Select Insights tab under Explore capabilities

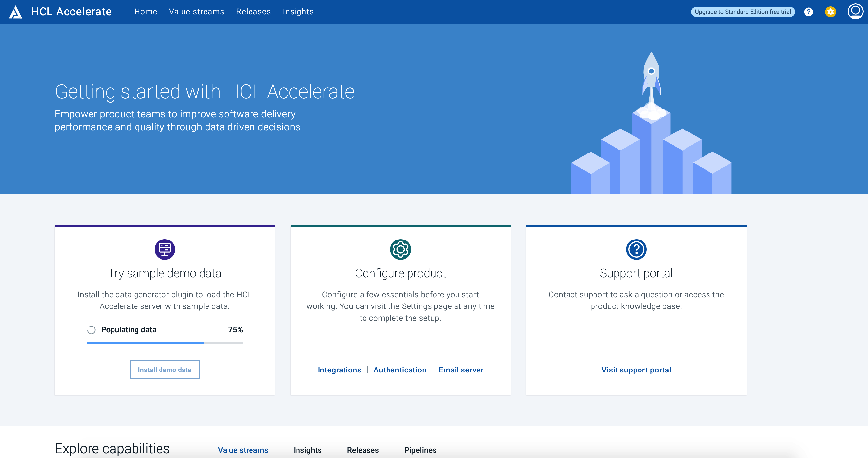pyautogui.click(x=308, y=450)
